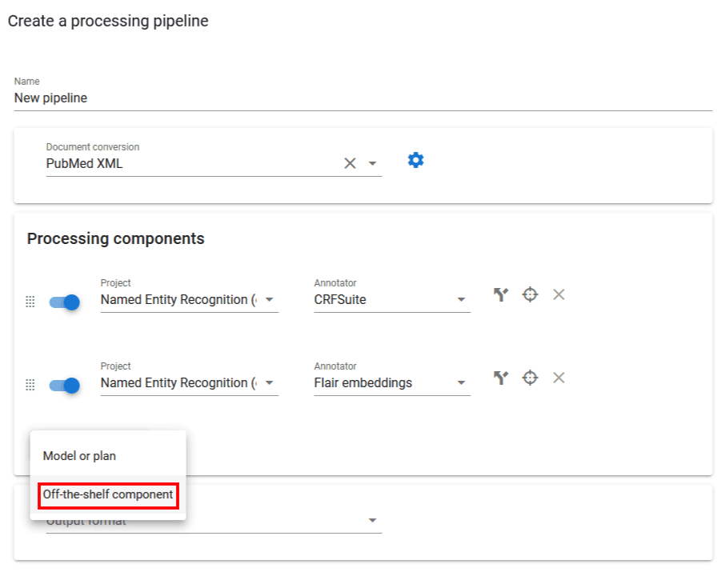Screen dimensions: 725x588
Task: Expand the Document conversion dropdown
Action: tap(372, 164)
